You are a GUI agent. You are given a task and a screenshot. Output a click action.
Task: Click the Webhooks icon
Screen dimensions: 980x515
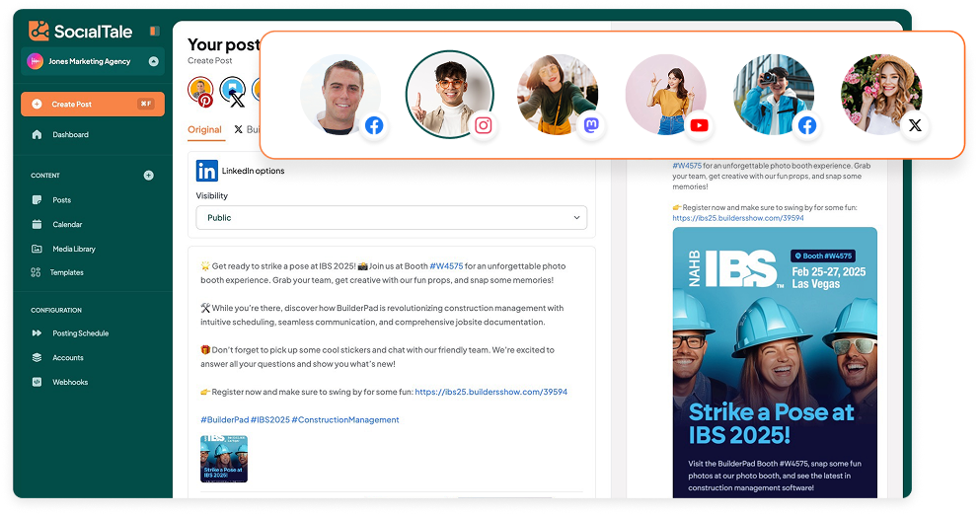pyautogui.click(x=37, y=382)
